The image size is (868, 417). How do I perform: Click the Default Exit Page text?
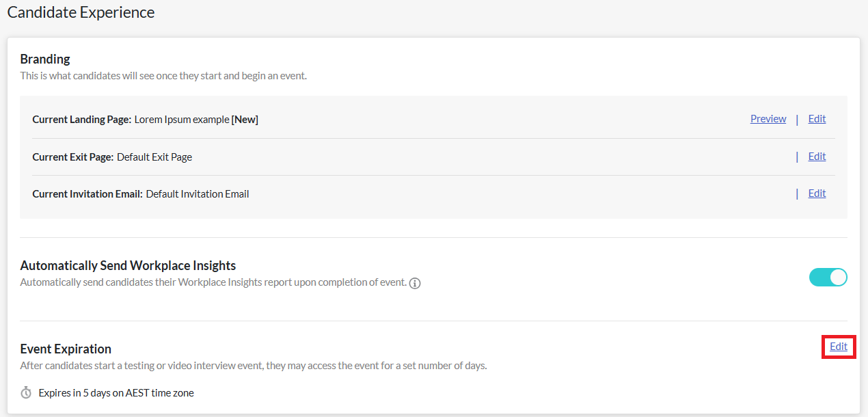coord(154,157)
